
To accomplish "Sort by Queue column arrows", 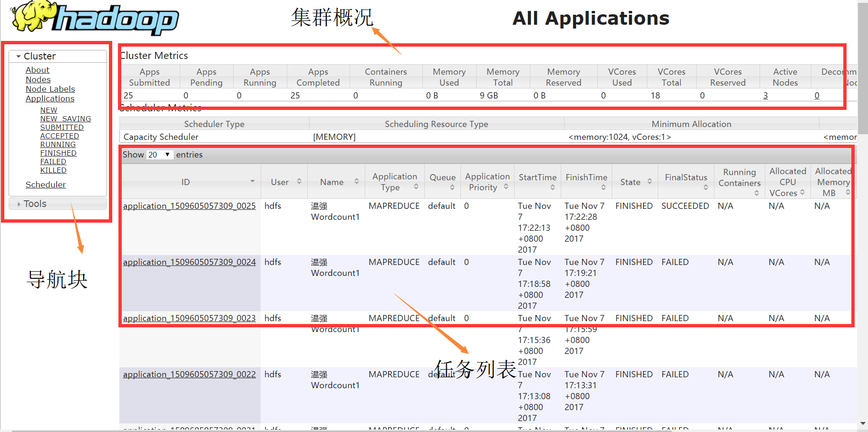I will point(452,187).
